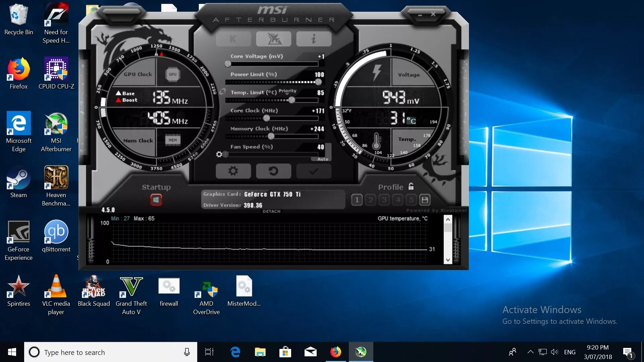Click the DETACH monitor button
Screen dimensions: 644x362
click(271, 211)
